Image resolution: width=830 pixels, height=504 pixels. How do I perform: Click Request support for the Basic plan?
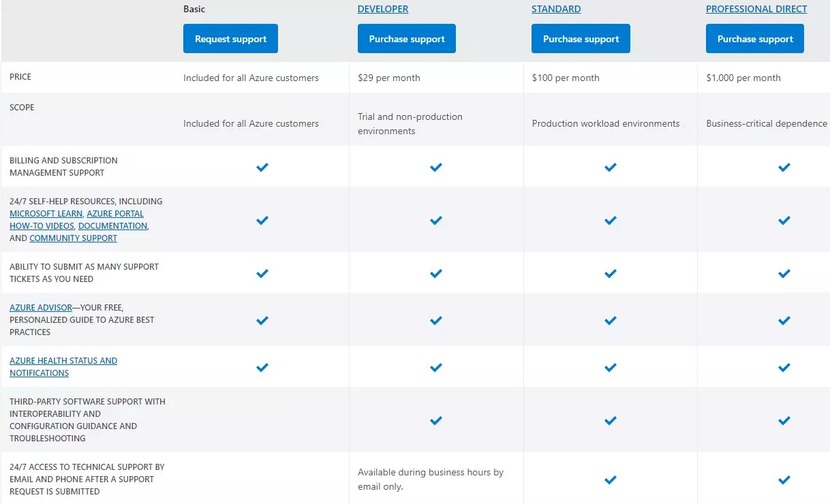(x=230, y=39)
